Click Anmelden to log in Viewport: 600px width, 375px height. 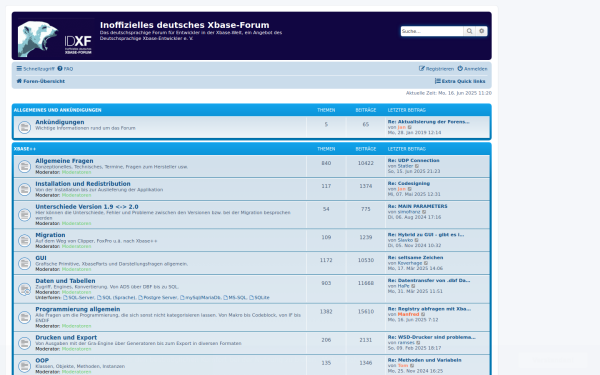[x=472, y=69]
